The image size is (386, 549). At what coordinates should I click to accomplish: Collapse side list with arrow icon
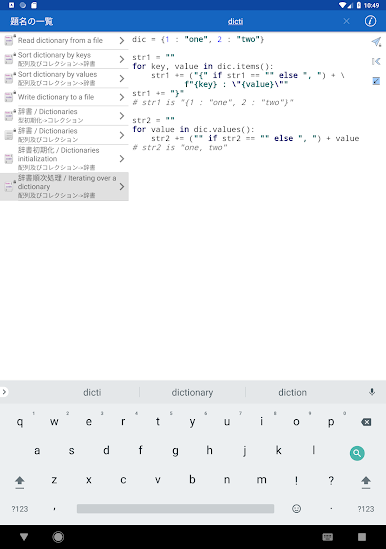pyautogui.click(x=376, y=62)
